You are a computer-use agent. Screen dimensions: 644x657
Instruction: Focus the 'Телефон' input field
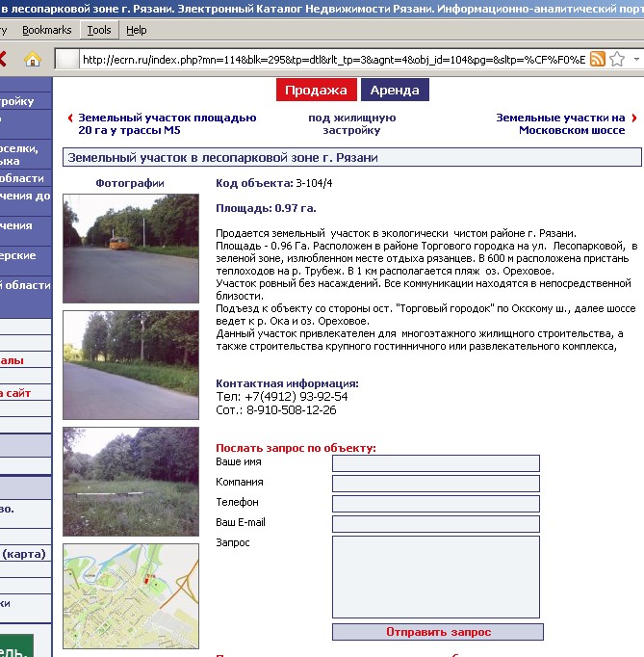point(435,504)
